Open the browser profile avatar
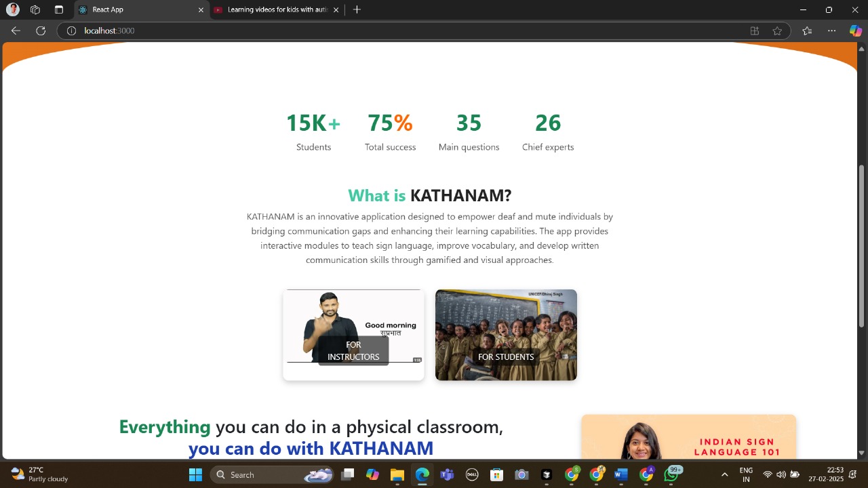 13,9
